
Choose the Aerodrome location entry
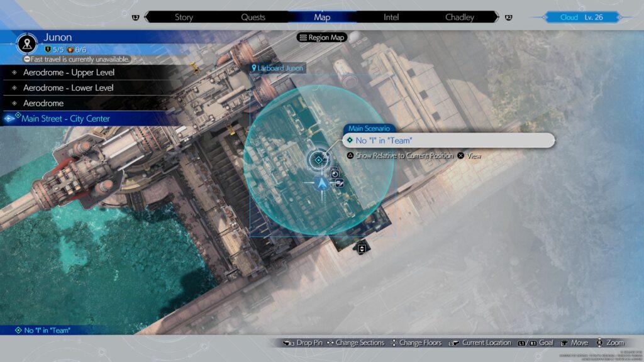click(43, 103)
